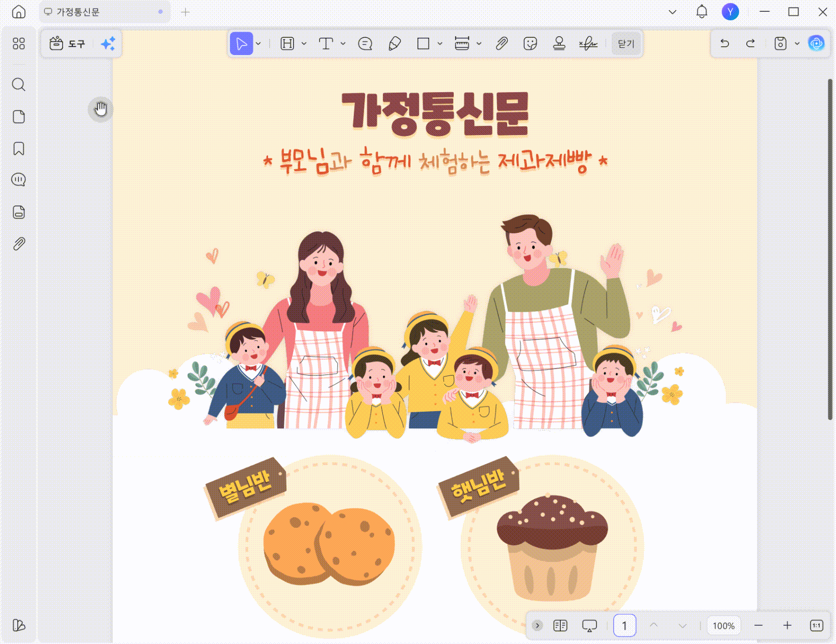The height and width of the screenshot is (644, 836).
Task: Click the 닫기 button
Action: (x=626, y=44)
